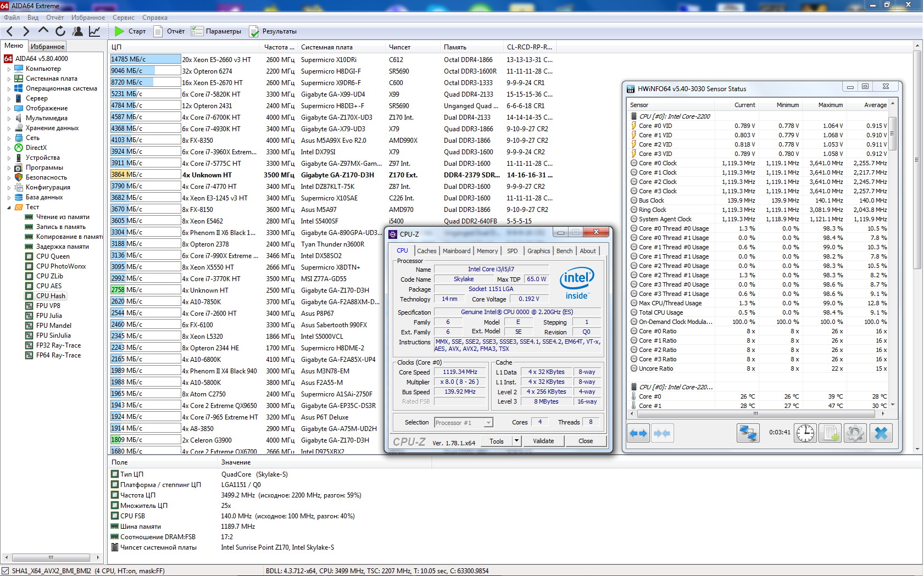Select the FPU Julia benchmark

[49, 316]
